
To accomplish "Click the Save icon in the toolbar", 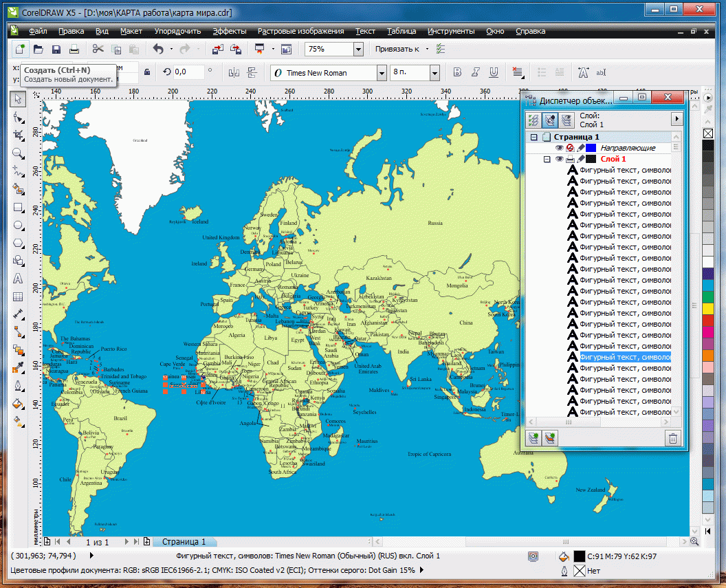I will 56,50.
